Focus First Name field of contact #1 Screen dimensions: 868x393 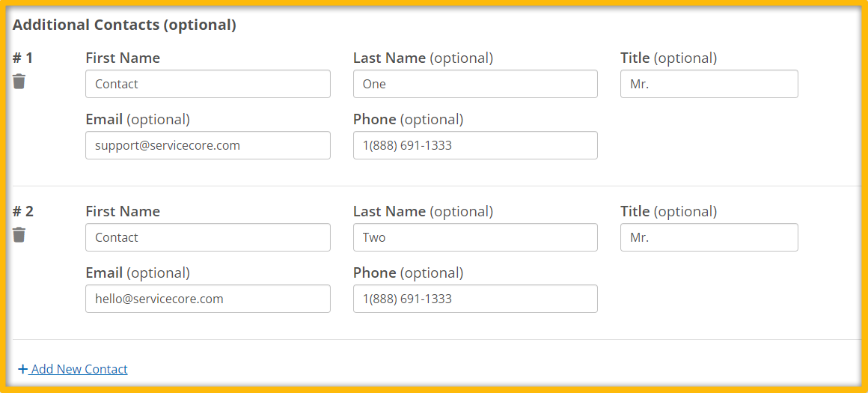click(208, 84)
